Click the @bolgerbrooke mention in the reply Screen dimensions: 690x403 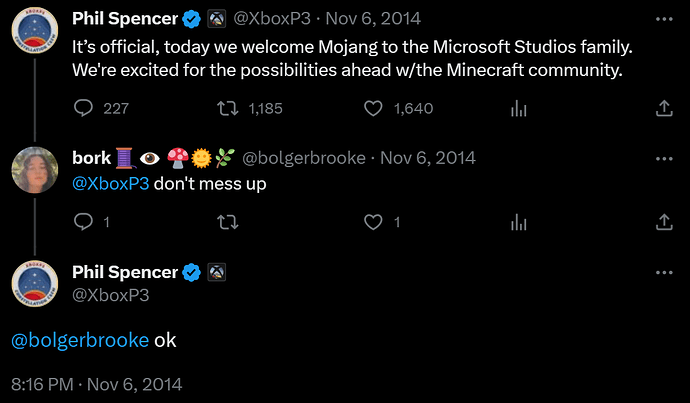[80, 340]
